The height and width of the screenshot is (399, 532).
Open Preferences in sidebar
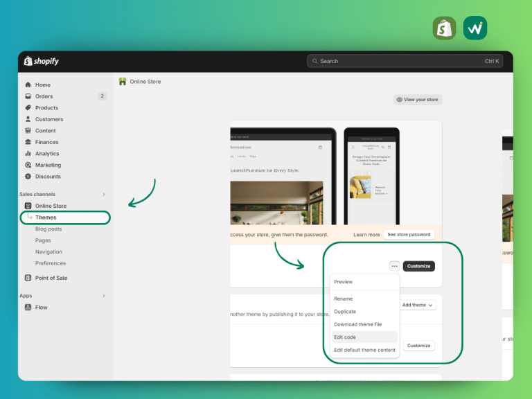(x=51, y=263)
